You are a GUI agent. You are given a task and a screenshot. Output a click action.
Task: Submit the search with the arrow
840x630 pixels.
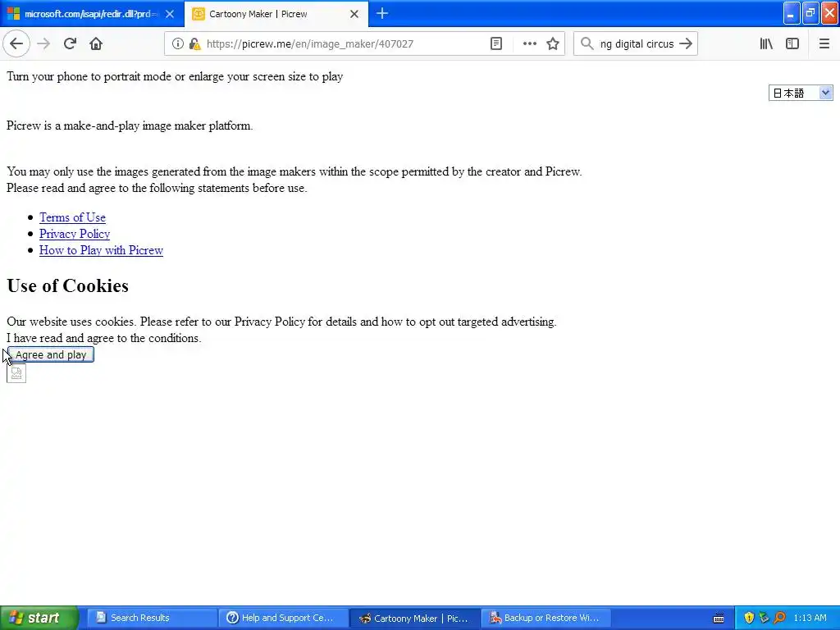click(686, 43)
